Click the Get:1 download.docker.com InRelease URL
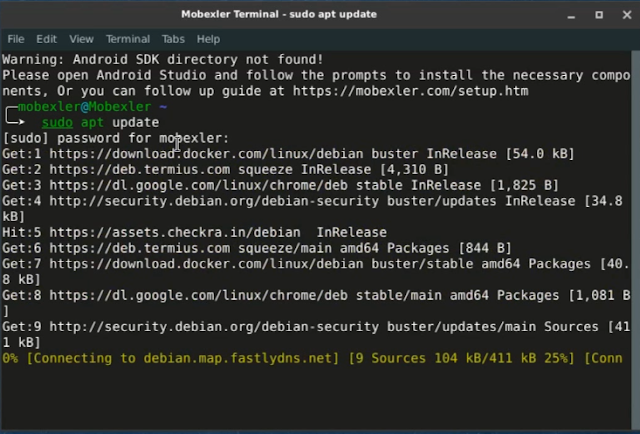The height and width of the screenshot is (434, 640). pos(206,154)
